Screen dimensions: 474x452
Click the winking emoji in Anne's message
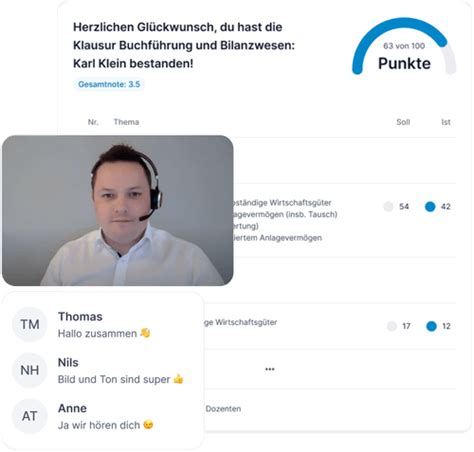(148, 425)
